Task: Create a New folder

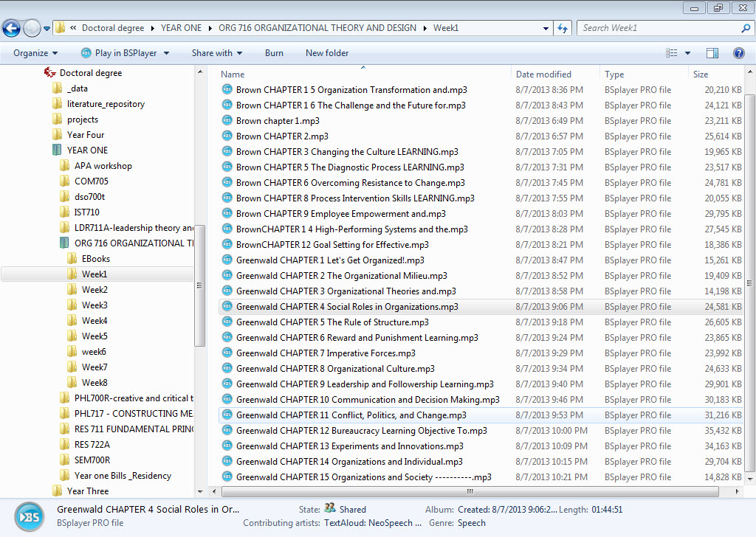Action: click(x=327, y=53)
